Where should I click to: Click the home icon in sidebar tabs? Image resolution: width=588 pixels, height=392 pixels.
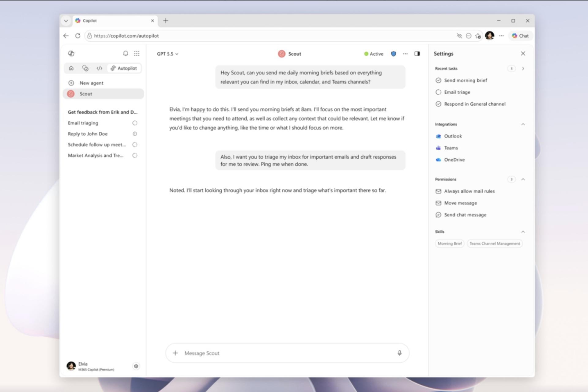[71, 68]
